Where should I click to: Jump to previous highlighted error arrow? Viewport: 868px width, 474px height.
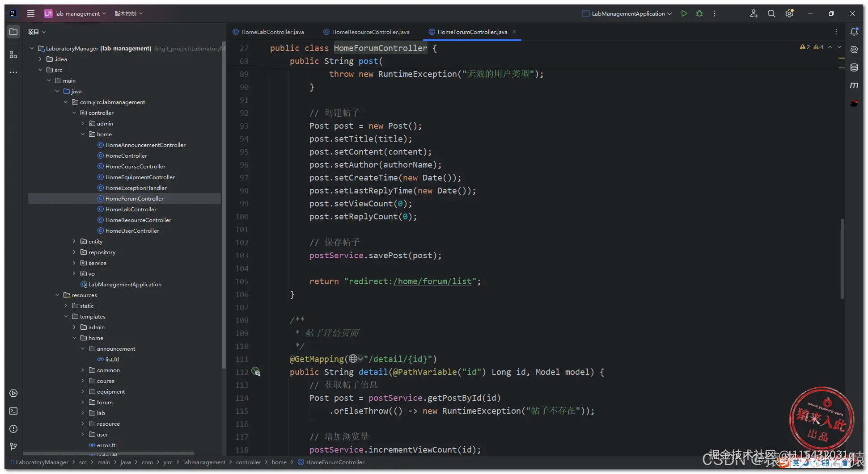(830, 47)
